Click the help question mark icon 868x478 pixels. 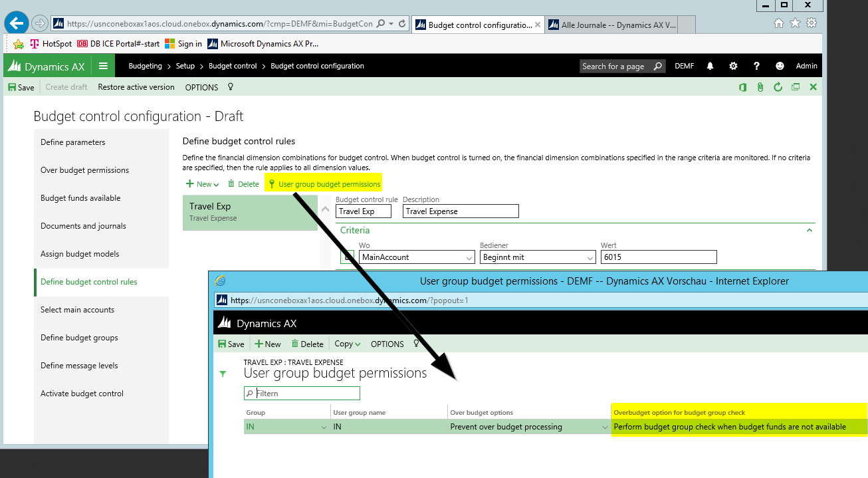(x=756, y=66)
